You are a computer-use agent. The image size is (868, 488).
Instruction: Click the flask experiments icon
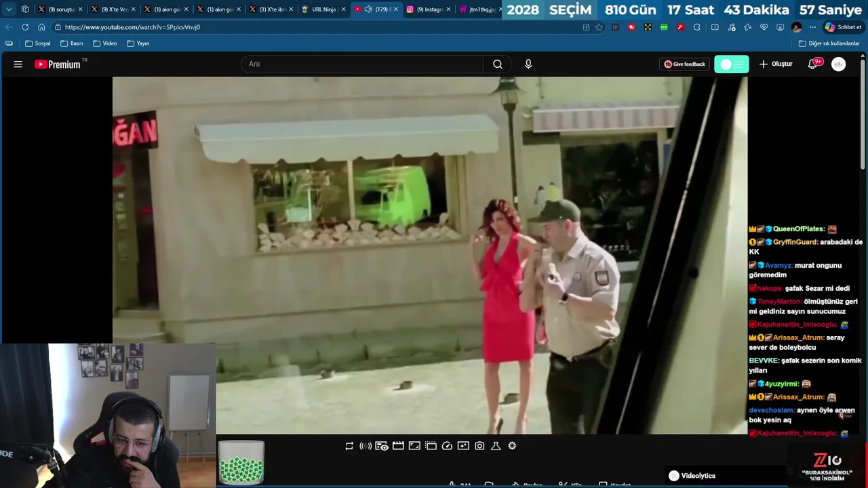(x=496, y=446)
